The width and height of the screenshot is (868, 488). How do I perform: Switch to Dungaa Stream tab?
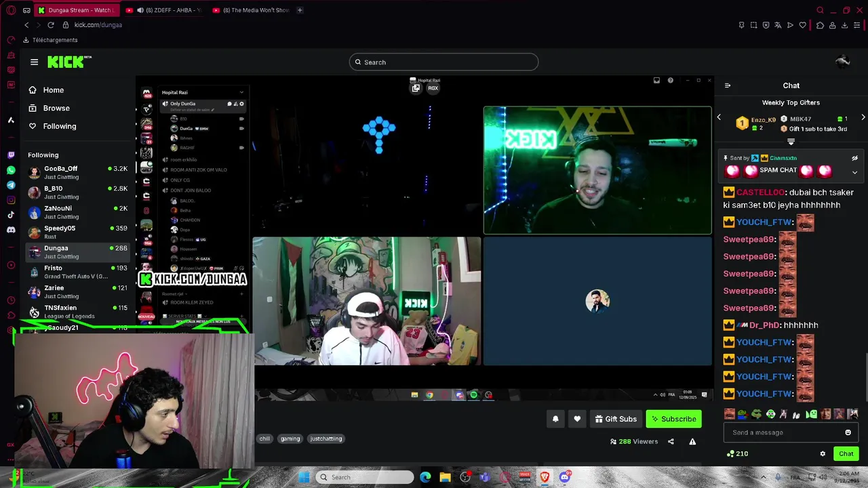tap(77, 10)
